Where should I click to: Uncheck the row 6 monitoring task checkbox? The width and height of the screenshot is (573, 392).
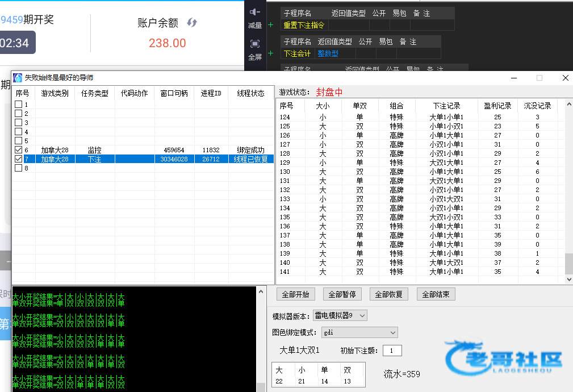click(x=19, y=150)
